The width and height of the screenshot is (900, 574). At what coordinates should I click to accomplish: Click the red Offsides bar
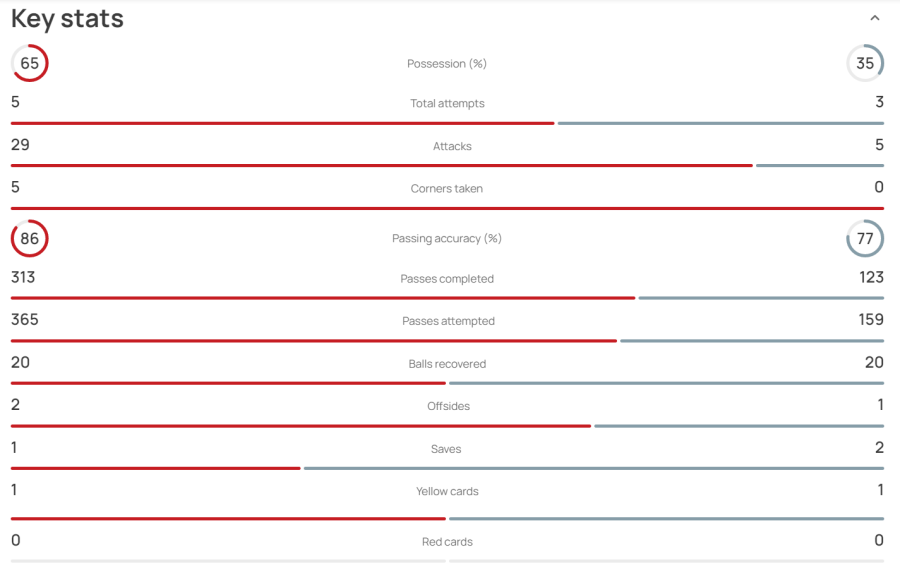pos(301,426)
